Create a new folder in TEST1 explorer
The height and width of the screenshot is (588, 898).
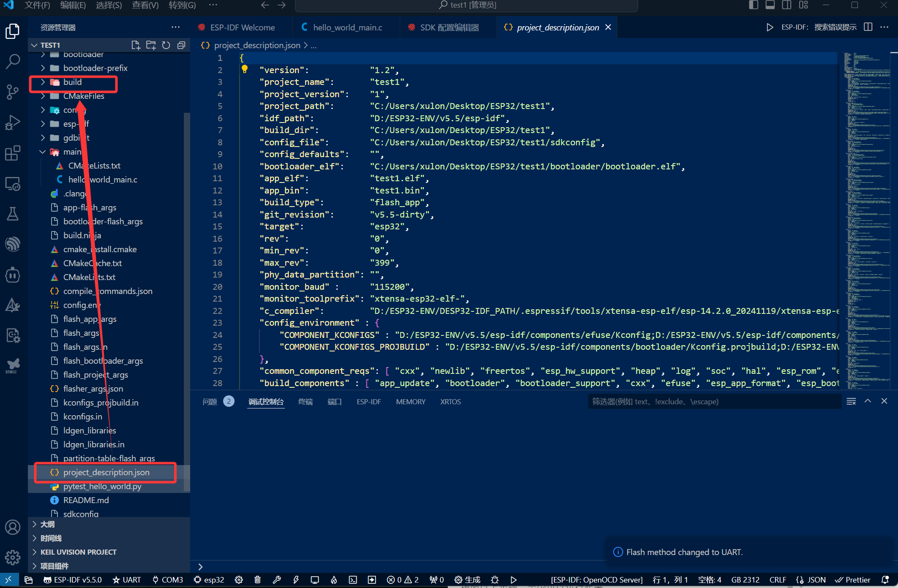(151, 45)
